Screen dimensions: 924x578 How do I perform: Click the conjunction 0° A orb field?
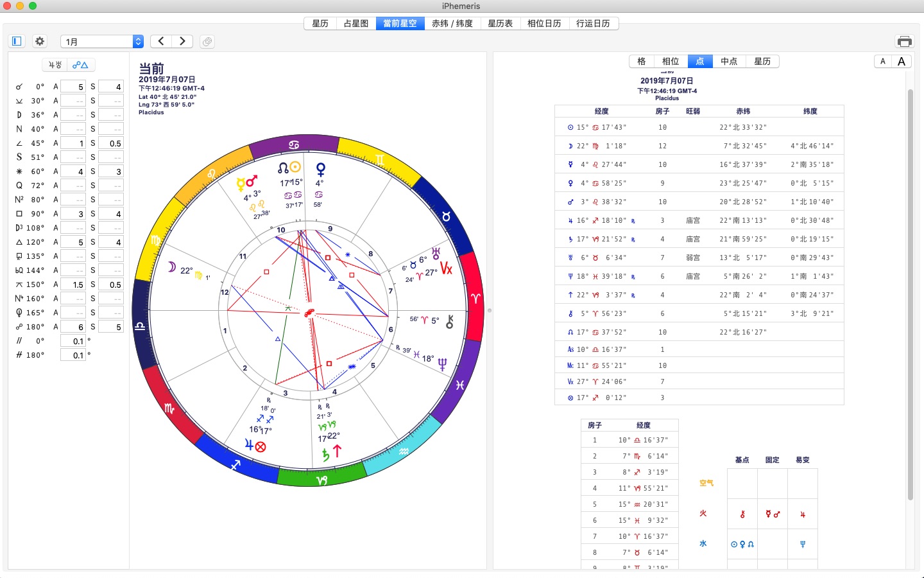pos(73,87)
